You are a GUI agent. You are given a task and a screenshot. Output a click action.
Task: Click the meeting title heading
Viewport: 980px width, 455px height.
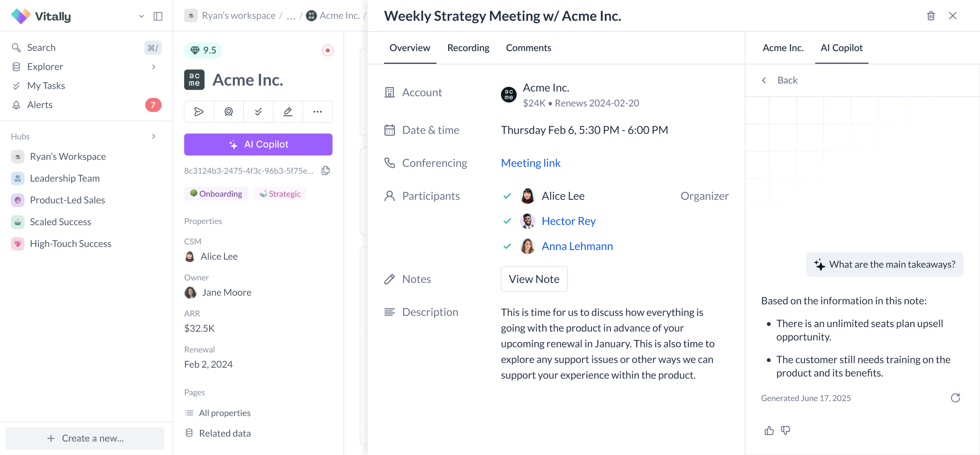pos(503,16)
